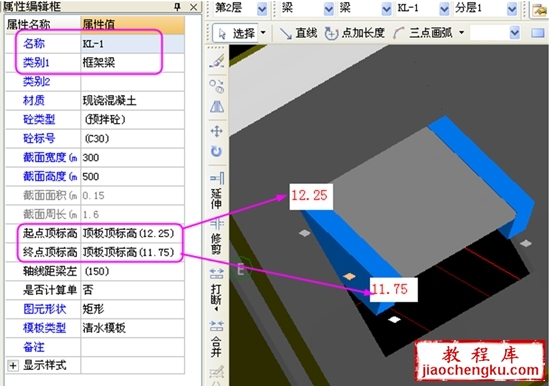Click the greyed 截面面积 value 0.15
Viewport: 550px width, 386px height.
tap(133, 195)
